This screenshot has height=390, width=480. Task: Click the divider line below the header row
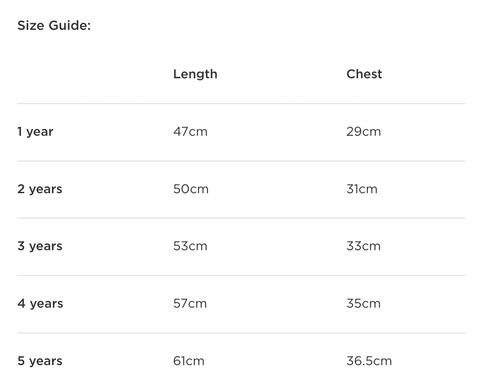(241, 103)
